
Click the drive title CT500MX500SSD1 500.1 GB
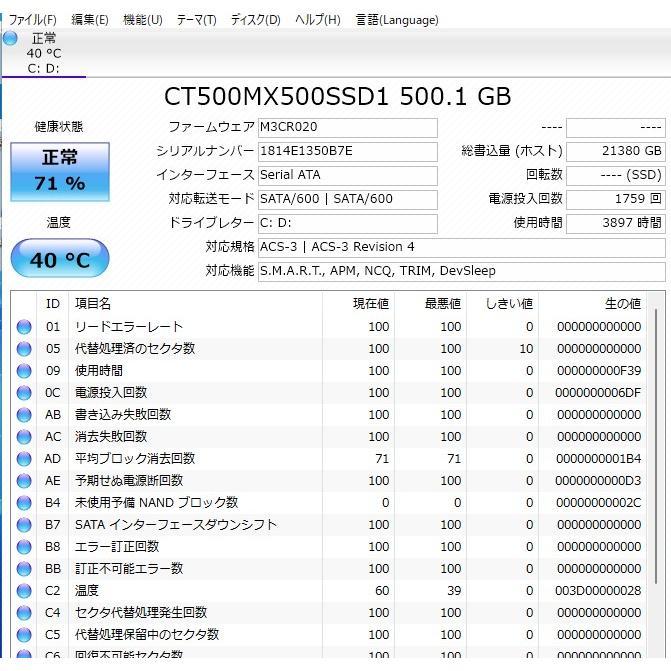click(337, 97)
